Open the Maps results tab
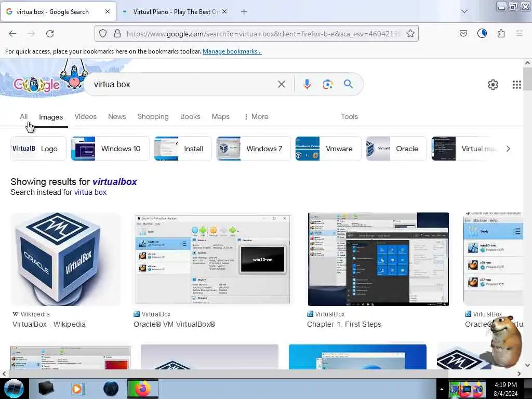Viewport: 532px width, 399px height. [220, 116]
